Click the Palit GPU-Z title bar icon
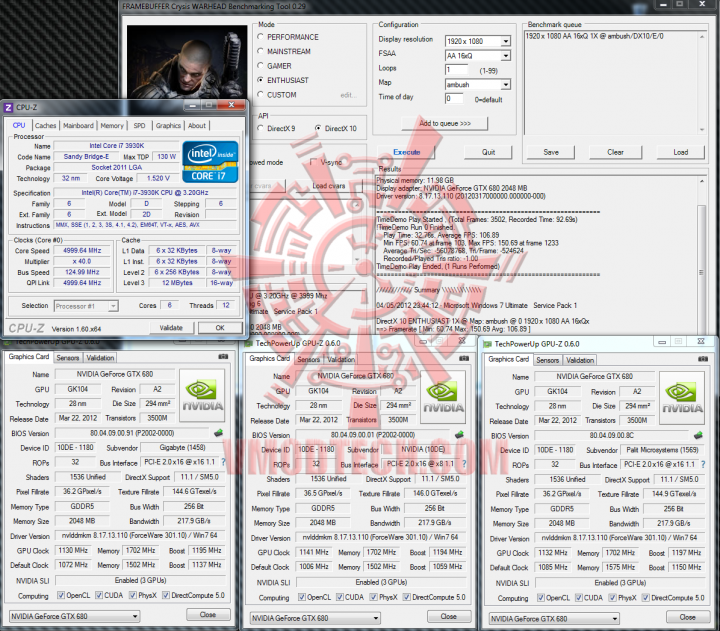 click(x=488, y=344)
